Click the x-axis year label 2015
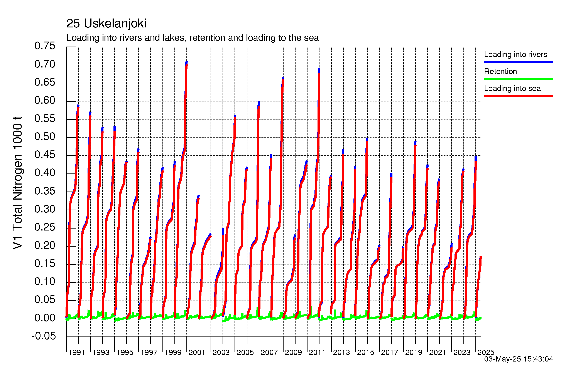The width and height of the screenshot is (588, 370). (x=366, y=352)
